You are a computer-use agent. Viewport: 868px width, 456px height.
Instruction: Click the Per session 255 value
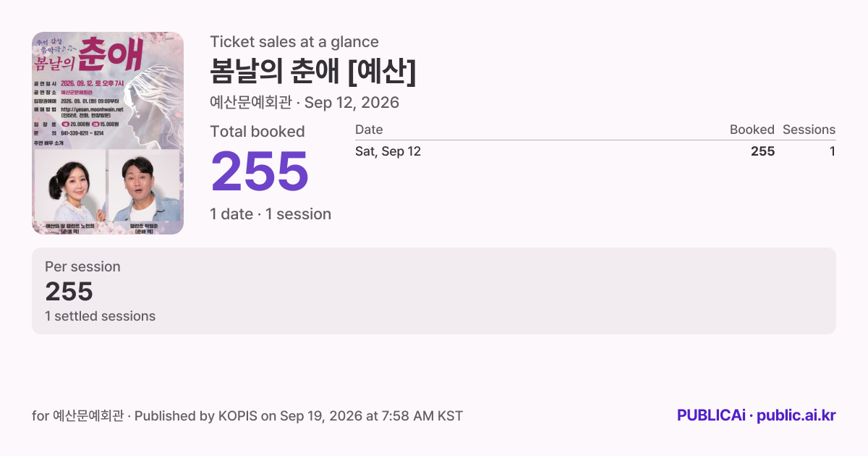point(69,292)
